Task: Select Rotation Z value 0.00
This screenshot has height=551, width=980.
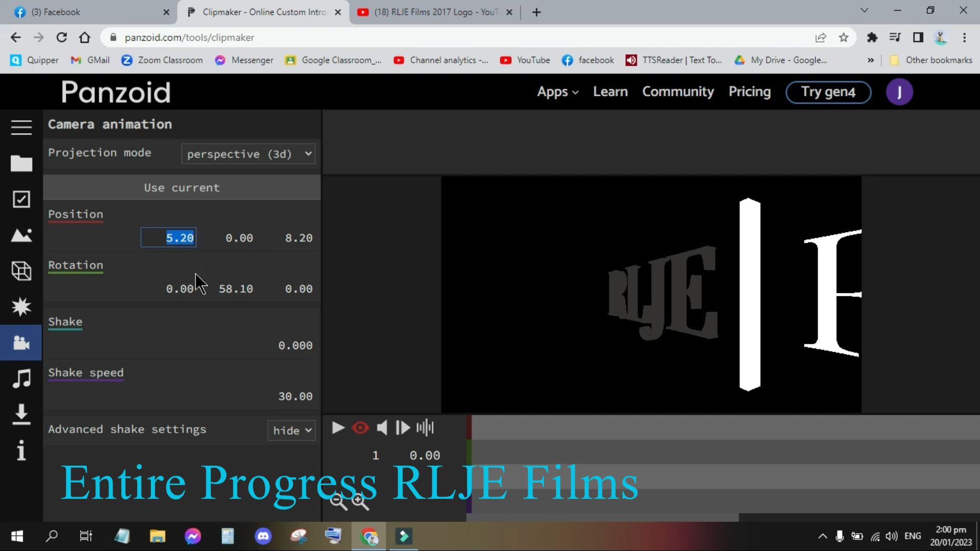Action: click(x=299, y=289)
